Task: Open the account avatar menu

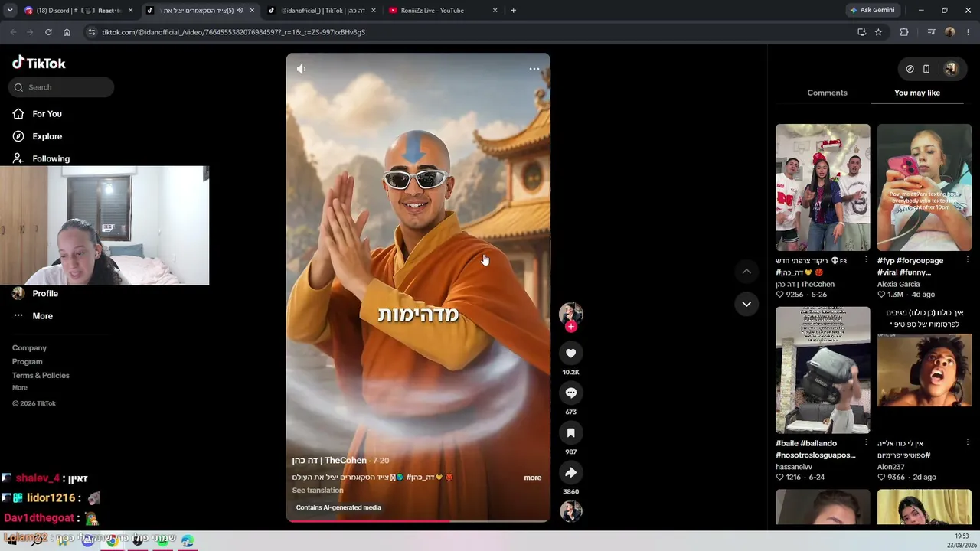Action: coord(951,69)
